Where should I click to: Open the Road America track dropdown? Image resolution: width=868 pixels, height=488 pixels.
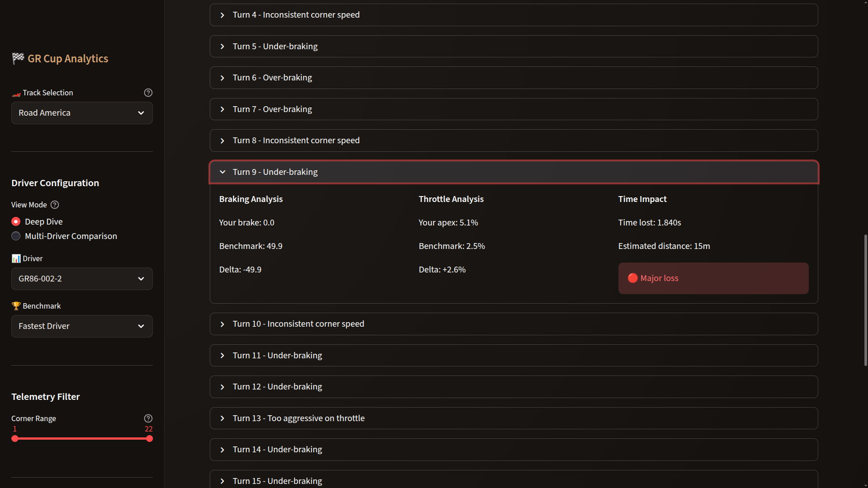click(82, 113)
